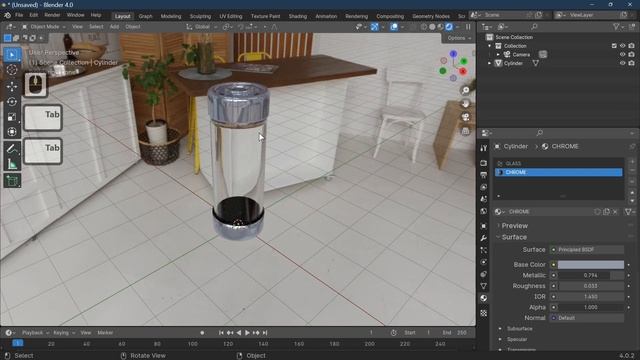Click the new material copy icon
This screenshot has width=640, height=360.
point(607,211)
